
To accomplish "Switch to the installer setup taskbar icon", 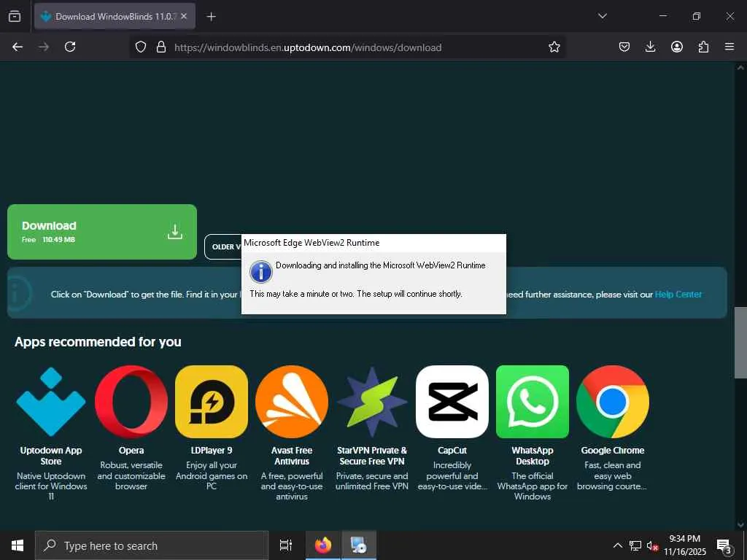I will pos(358,545).
